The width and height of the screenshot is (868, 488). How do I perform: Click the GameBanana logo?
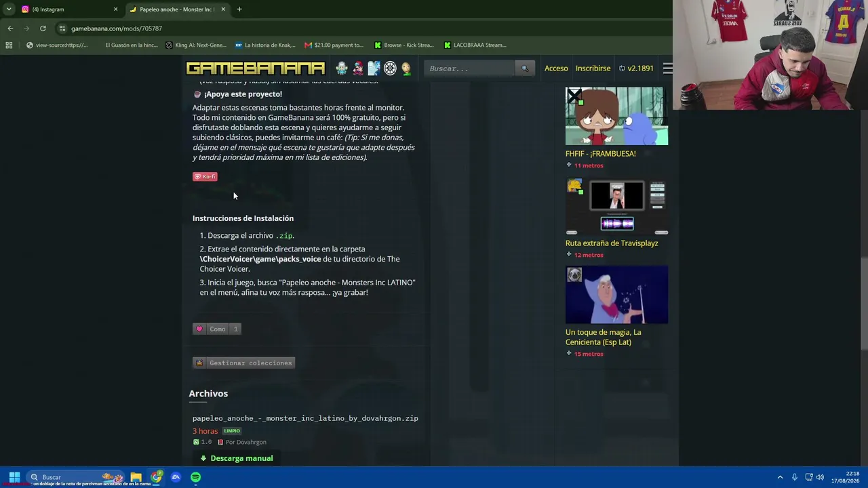point(256,68)
